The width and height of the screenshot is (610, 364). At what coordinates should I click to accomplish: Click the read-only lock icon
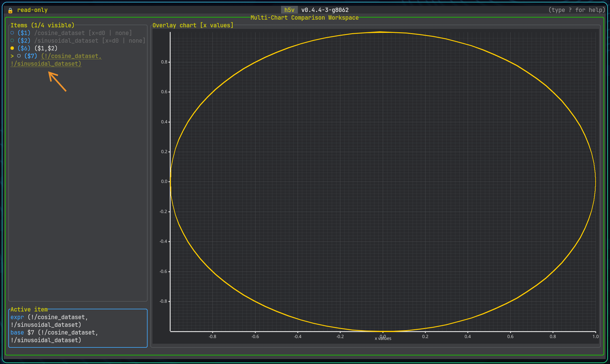pyautogui.click(x=10, y=10)
